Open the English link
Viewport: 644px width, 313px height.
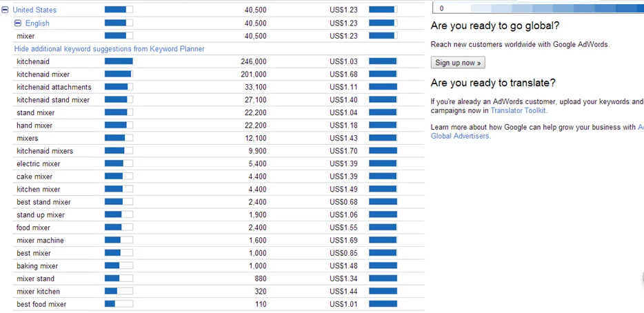(37, 23)
